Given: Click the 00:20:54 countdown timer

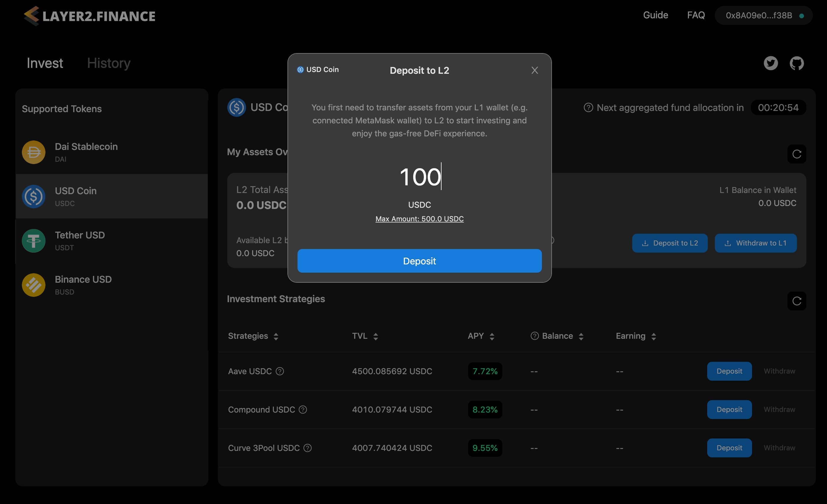Looking at the screenshot, I should [x=778, y=107].
